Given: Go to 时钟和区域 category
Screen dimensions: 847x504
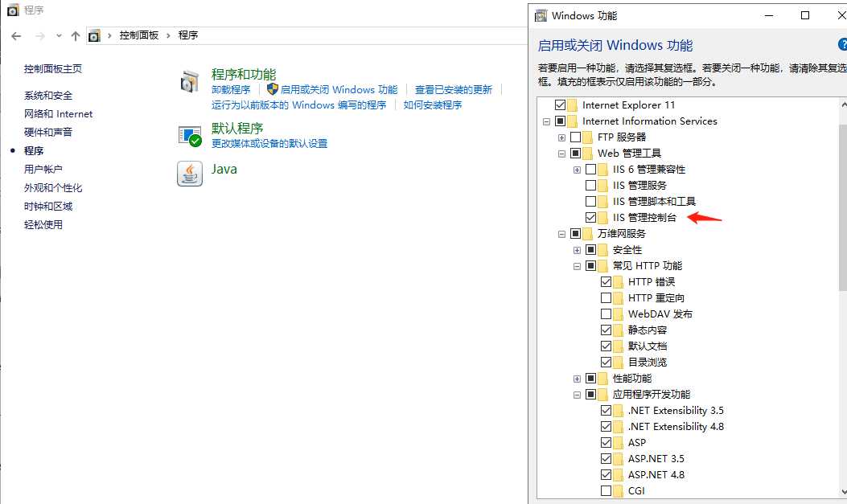Looking at the screenshot, I should pyautogui.click(x=48, y=206).
